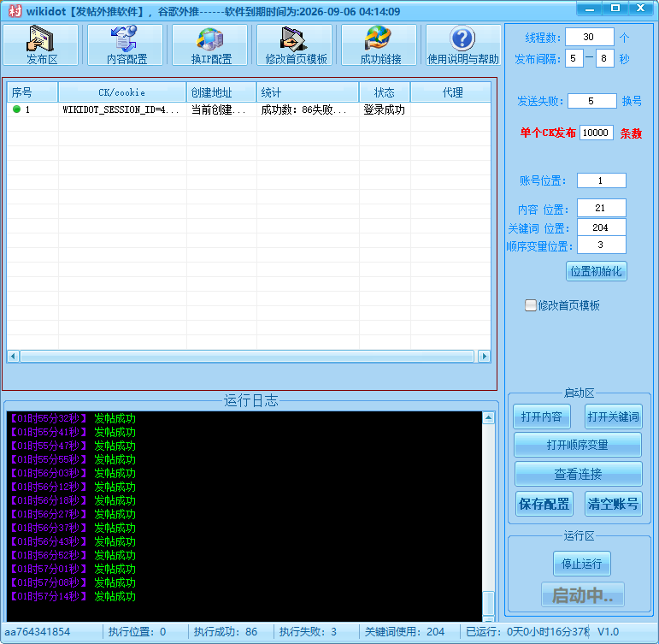Viewport: 659px width, 644px height.
Task: Open the 发布区 publish area toolbar icon
Action: tap(40, 44)
